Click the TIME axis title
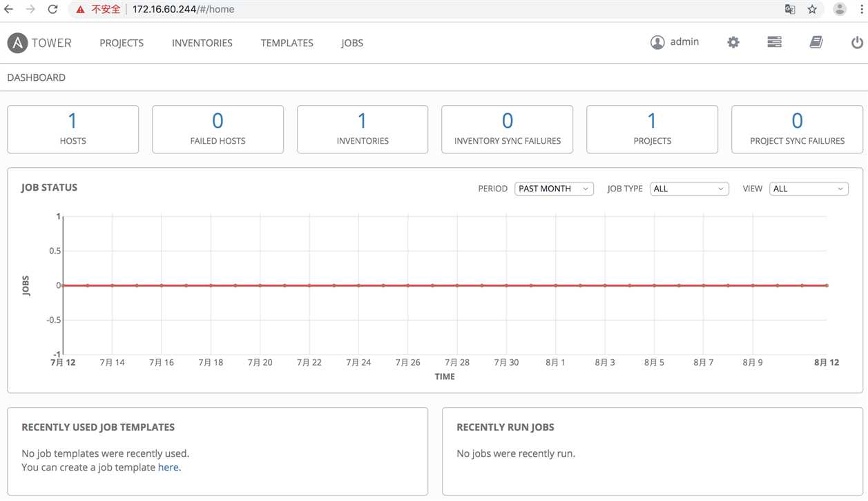868x501 pixels. click(x=445, y=377)
